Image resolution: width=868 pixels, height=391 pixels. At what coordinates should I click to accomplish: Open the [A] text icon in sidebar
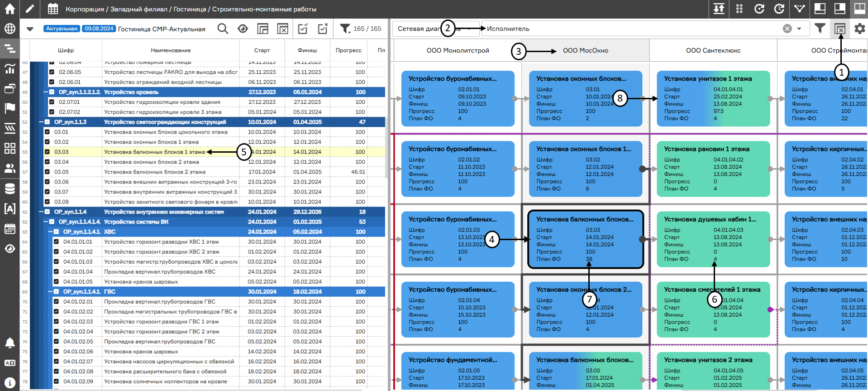point(10,208)
